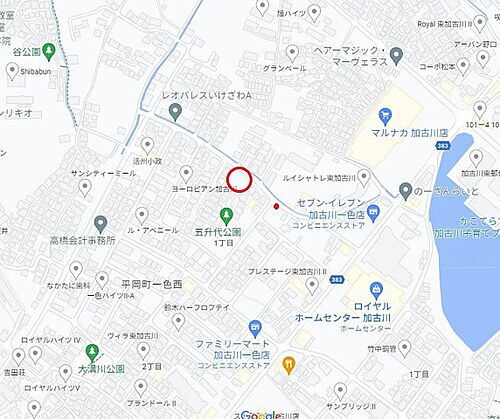Click the large red circle marker
The image size is (500, 419).
click(x=239, y=180)
